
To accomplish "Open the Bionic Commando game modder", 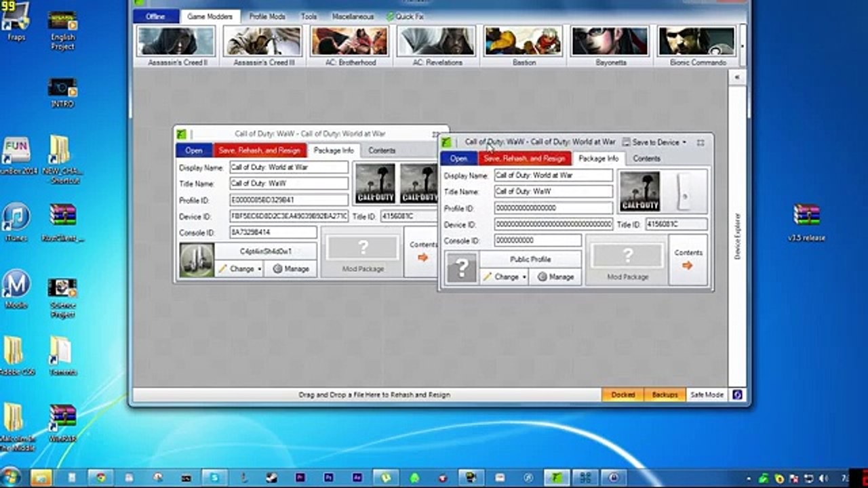I will (697, 46).
